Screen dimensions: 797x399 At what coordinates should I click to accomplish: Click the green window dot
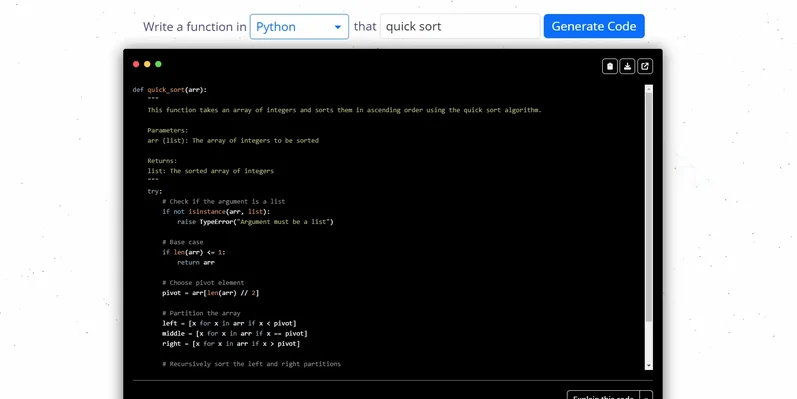[158, 64]
